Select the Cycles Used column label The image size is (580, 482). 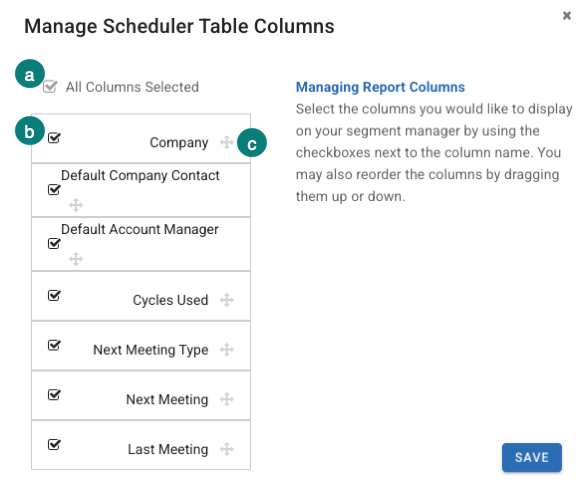[x=170, y=300]
